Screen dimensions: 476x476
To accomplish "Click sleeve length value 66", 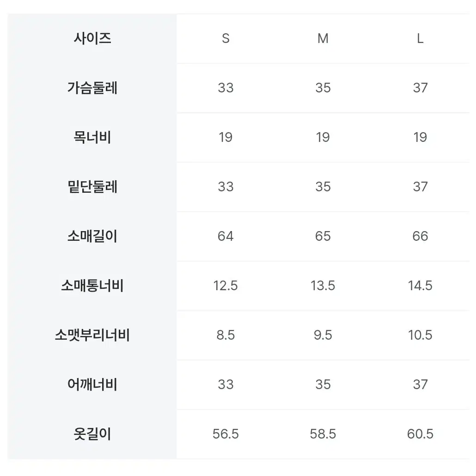I will point(420,236).
